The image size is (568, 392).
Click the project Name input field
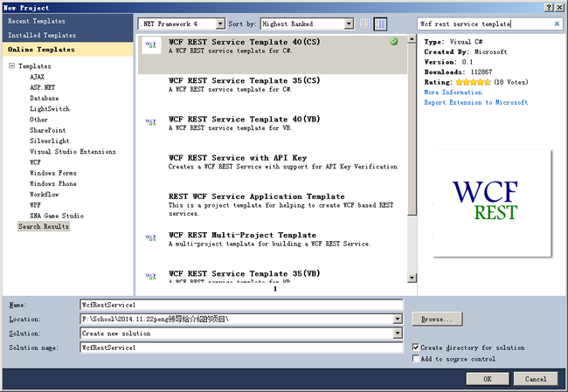pyautogui.click(x=241, y=305)
